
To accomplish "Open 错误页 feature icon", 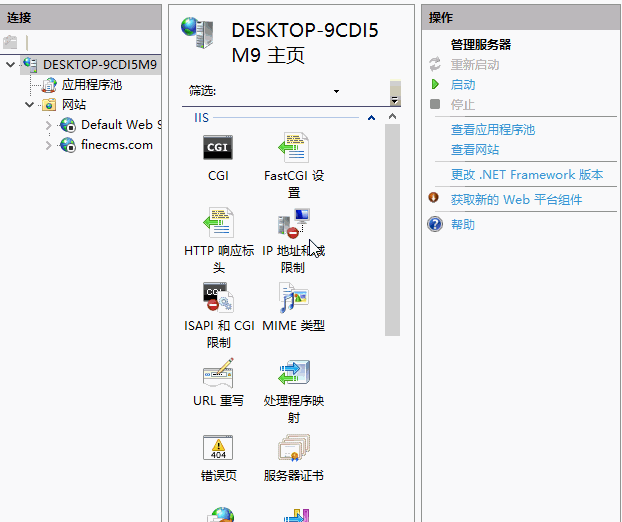I will [x=218, y=448].
